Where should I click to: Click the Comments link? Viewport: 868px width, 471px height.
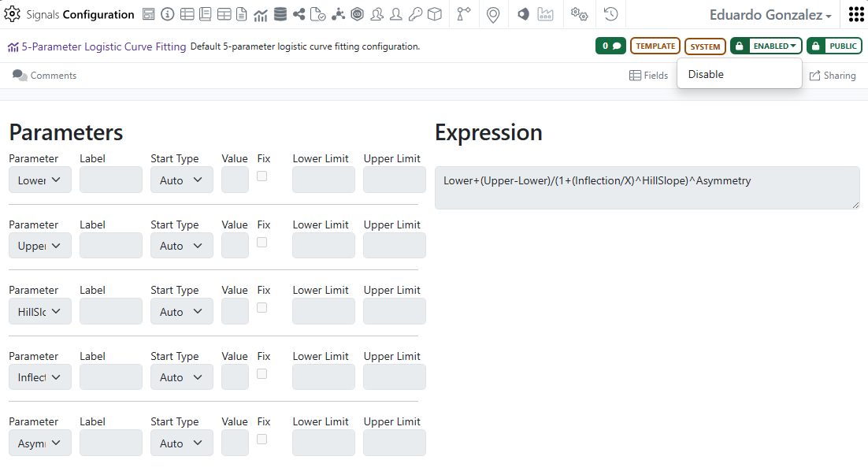coord(45,76)
